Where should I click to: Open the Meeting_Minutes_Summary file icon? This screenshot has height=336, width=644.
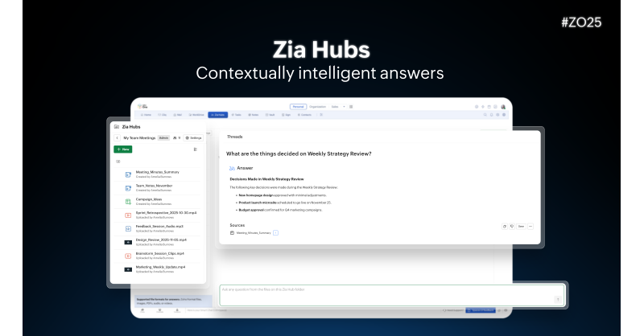[128, 174]
